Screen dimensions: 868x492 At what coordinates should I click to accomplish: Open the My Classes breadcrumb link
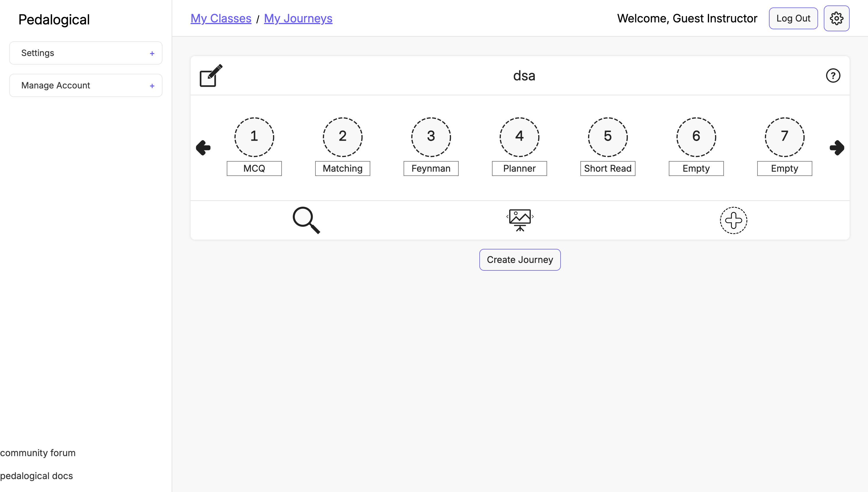point(221,19)
